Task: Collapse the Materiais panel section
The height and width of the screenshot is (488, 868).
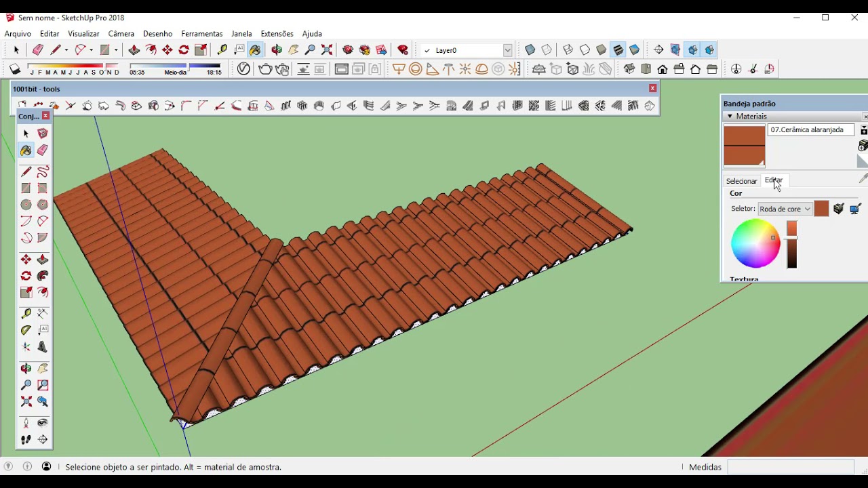Action: [x=730, y=117]
